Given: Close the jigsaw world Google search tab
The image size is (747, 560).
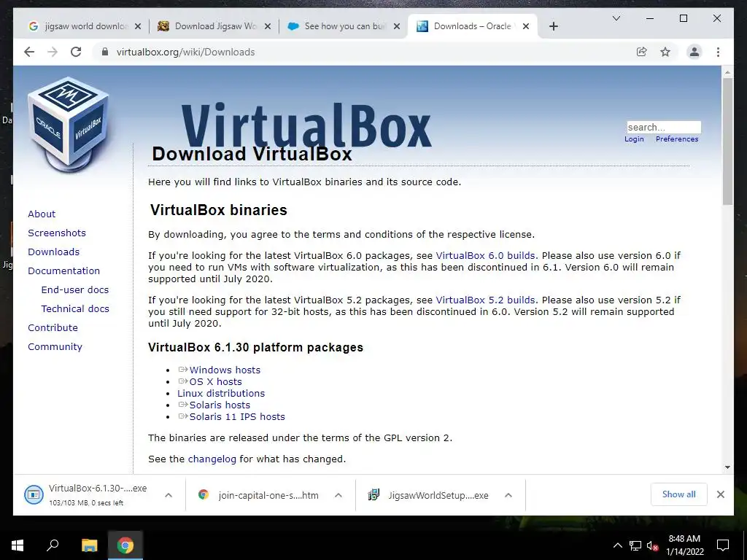Looking at the screenshot, I should [x=138, y=26].
